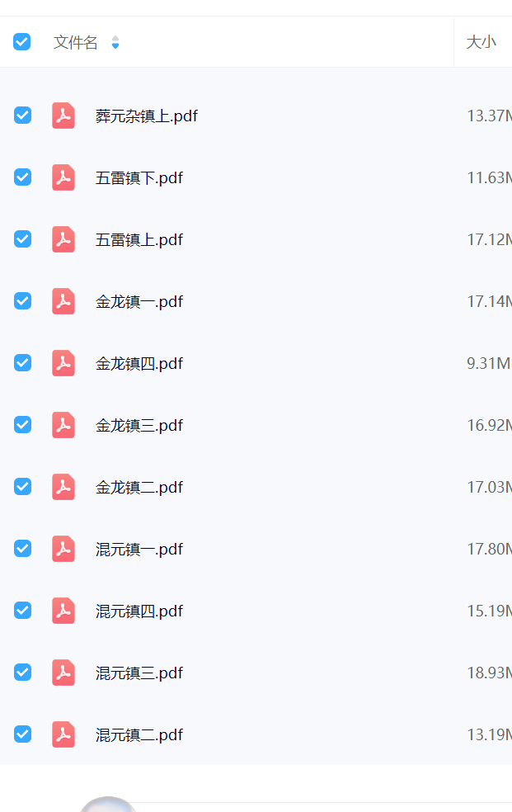The width and height of the screenshot is (512, 812).
Task: Click the PDF icon for 金龙镇一.pdf
Action: 63,301
